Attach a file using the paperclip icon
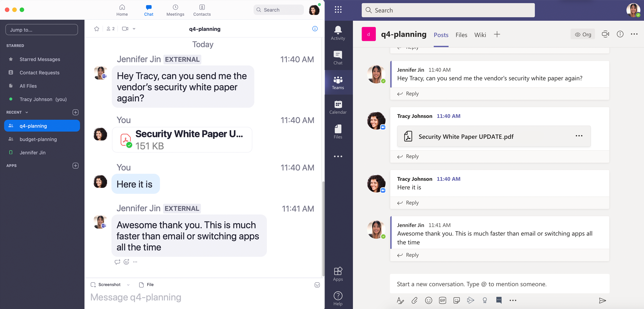The width and height of the screenshot is (644, 309). pos(414,300)
